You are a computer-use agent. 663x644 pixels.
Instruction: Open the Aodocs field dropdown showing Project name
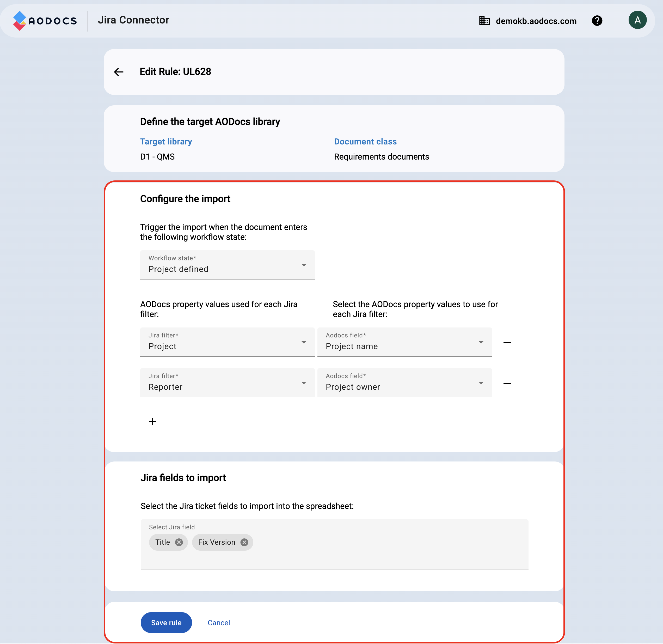(404, 342)
